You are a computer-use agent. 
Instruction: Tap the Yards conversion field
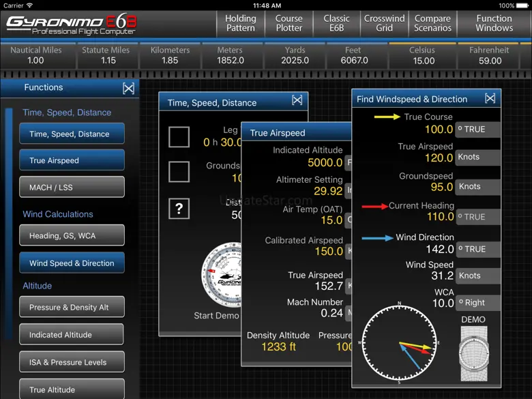[295, 56]
